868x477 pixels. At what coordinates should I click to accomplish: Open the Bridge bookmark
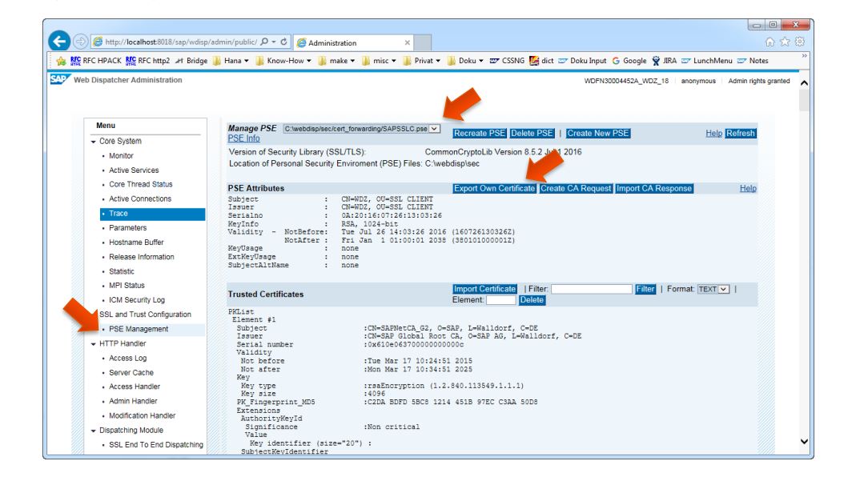coord(191,61)
